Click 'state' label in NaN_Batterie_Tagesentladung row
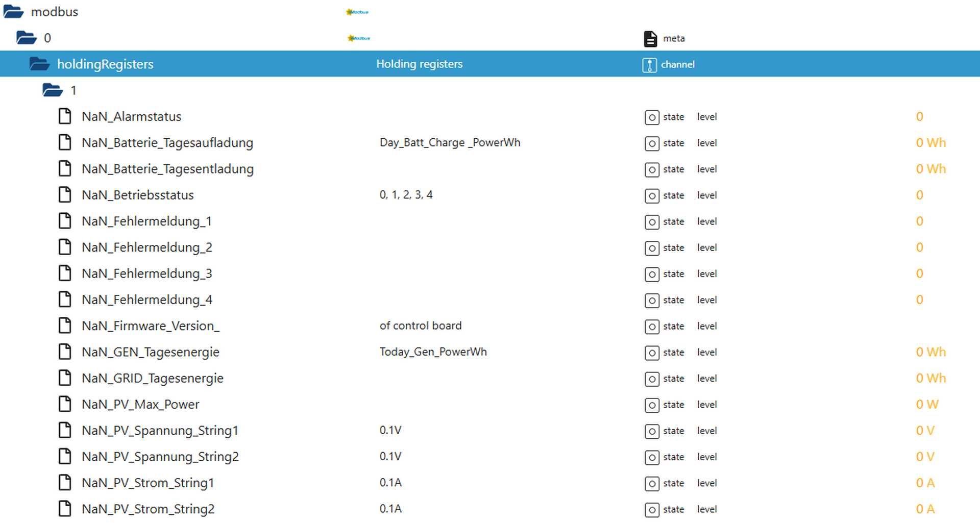The image size is (980, 523). click(674, 169)
